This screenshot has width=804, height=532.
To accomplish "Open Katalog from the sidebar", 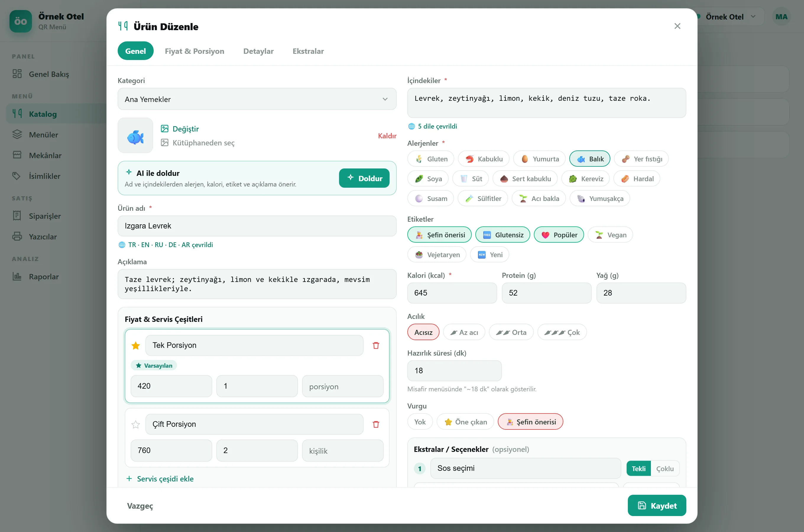I will point(56,114).
